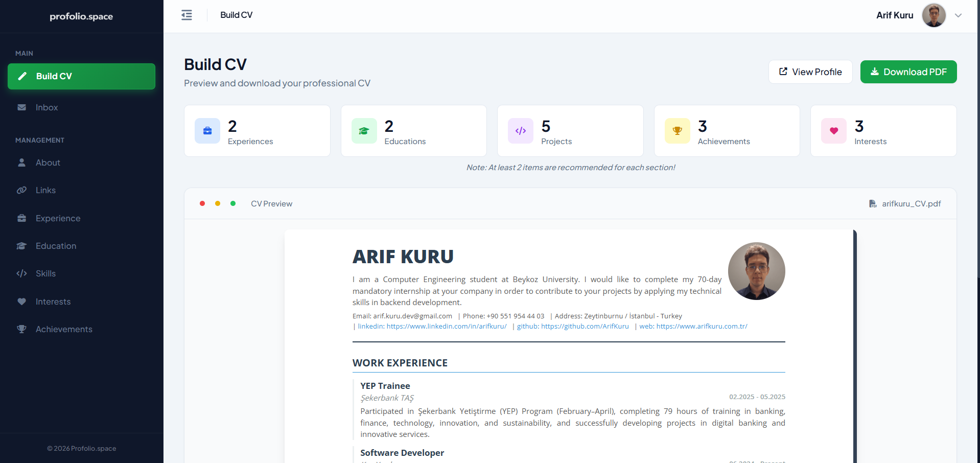Click the profolio.space logo

81,16
